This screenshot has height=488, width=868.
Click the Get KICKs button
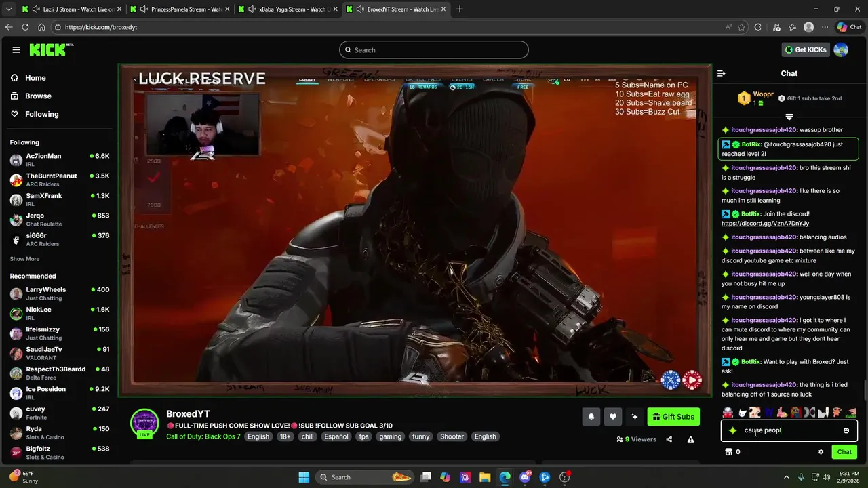click(806, 49)
